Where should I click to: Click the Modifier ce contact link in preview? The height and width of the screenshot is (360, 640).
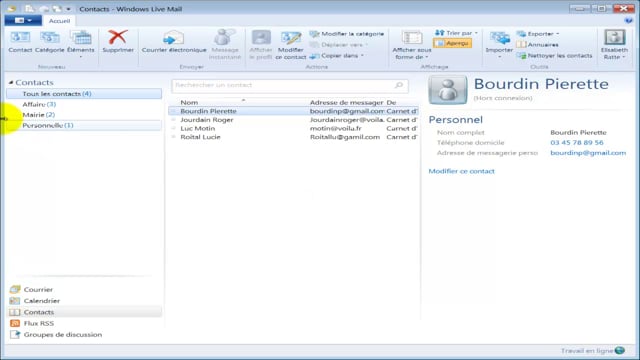pyautogui.click(x=461, y=171)
